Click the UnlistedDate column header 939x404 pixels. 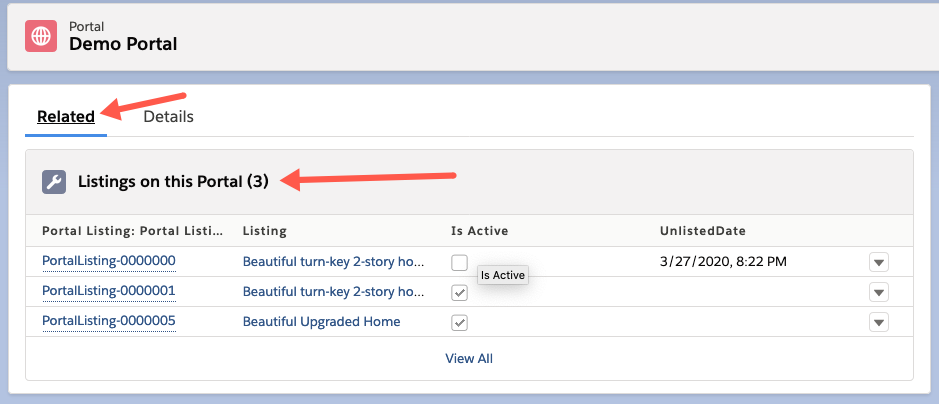pyautogui.click(x=702, y=231)
